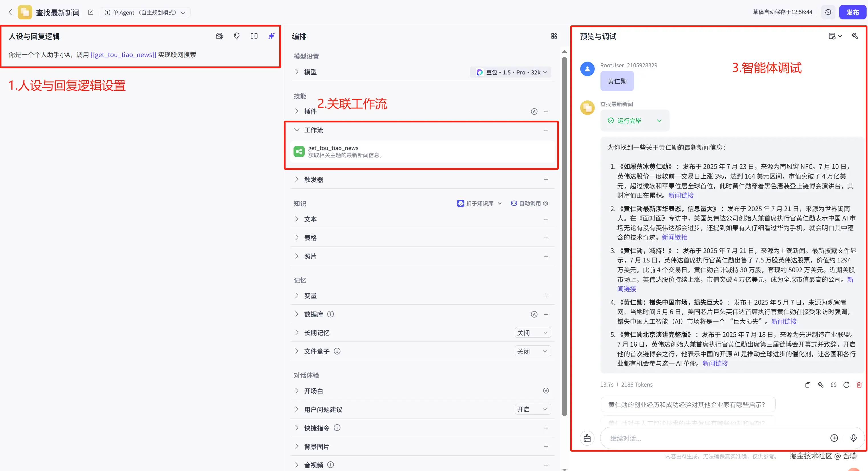Open 新闻链接 of 如履薄冰黄仁勋 article
This screenshot has width=868, height=471.
pos(681,195)
